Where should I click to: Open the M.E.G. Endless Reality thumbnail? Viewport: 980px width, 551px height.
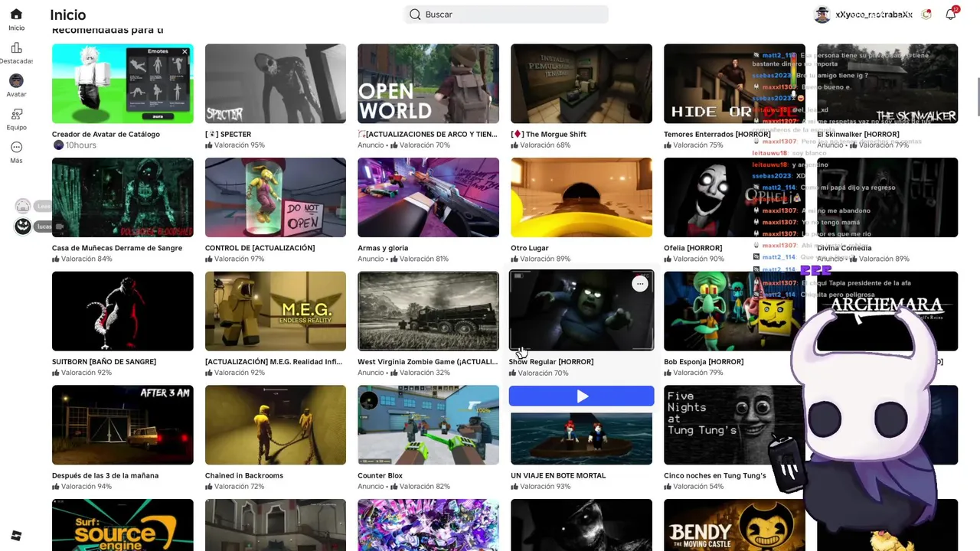(x=276, y=311)
